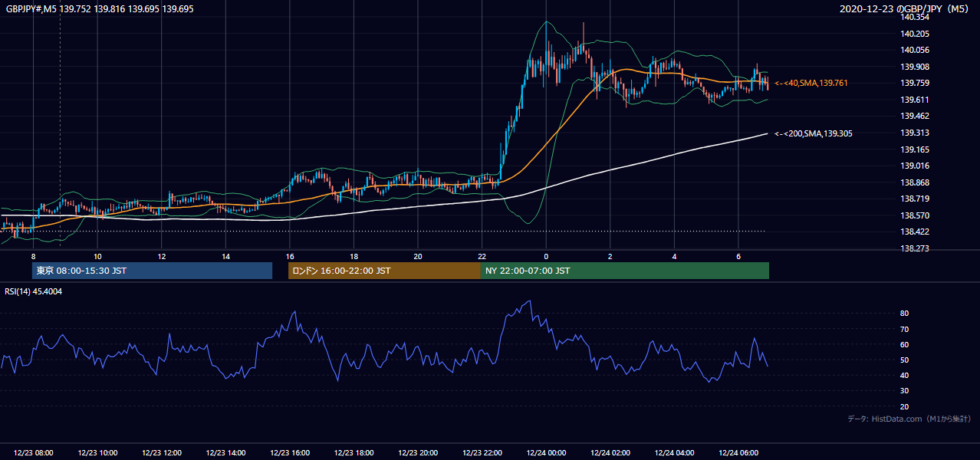The width and height of the screenshot is (980, 460).
Task: Click price axis value 139.313
Action: click(916, 133)
